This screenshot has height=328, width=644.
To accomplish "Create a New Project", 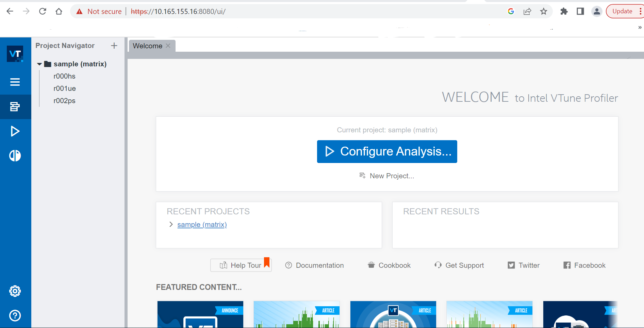I will coord(387,176).
